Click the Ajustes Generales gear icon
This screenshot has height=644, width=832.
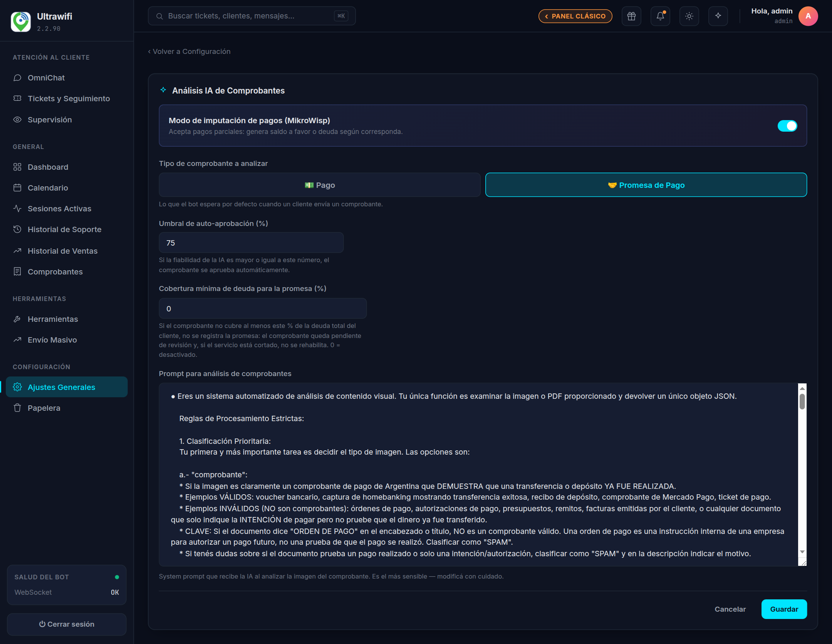click(x=17, y=387)
